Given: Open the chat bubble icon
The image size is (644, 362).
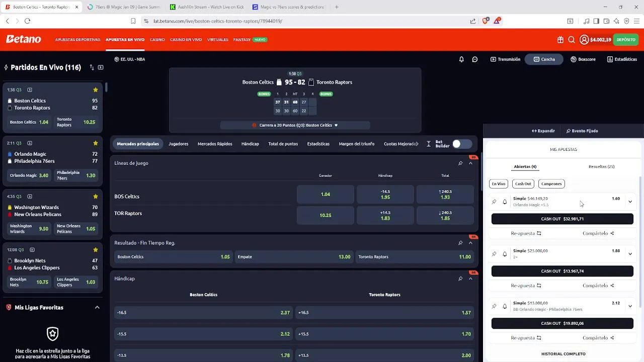Looking at the screenshot, I should [474, 59].
